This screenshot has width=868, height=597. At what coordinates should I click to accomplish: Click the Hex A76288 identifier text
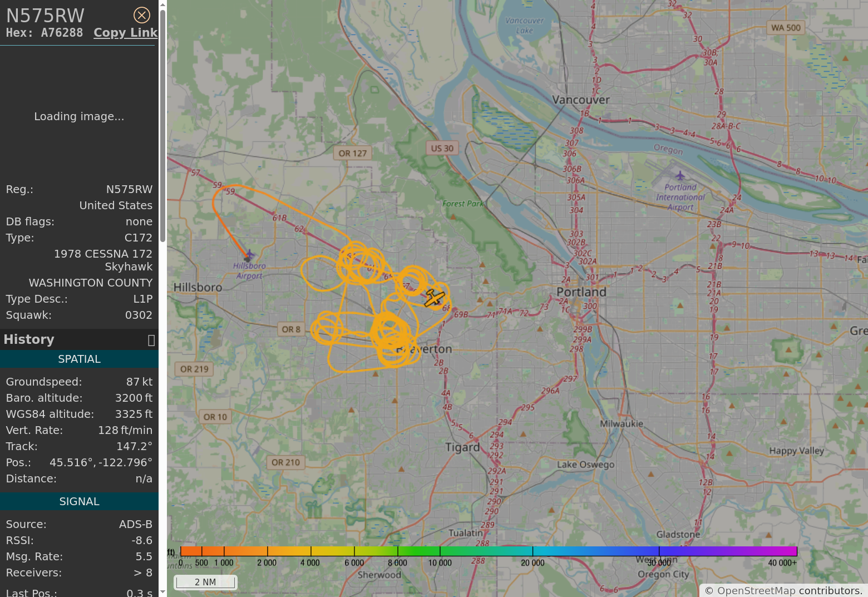pos(45,33)
